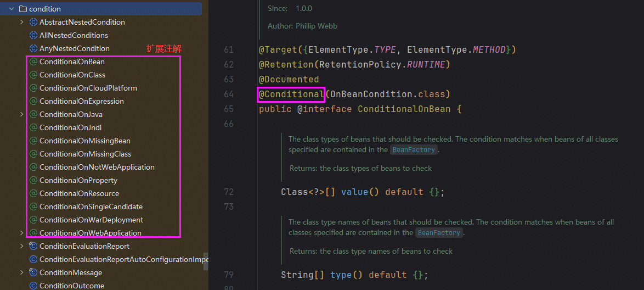Click the ConditionEvaluationReport class icon

(x=33, y=246)
